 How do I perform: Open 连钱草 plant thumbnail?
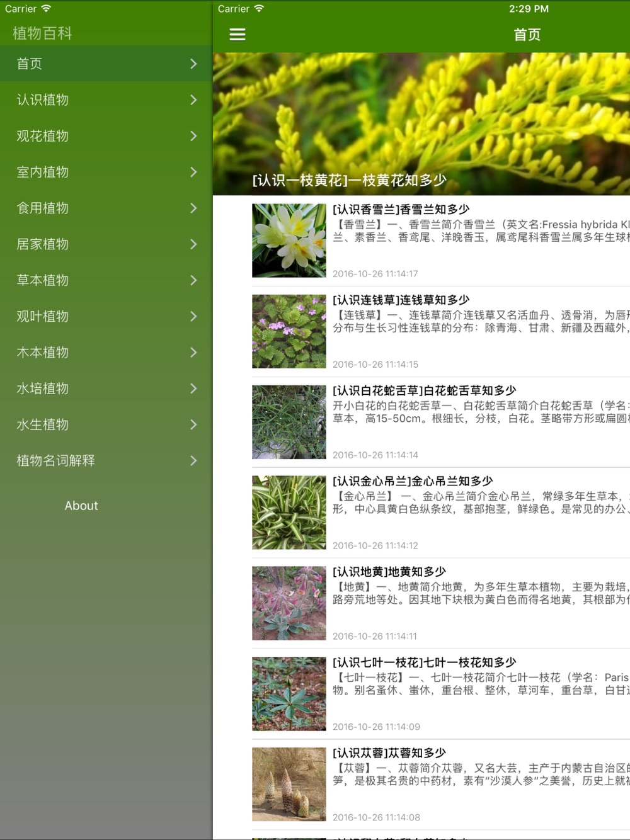[x=289, y=331]
